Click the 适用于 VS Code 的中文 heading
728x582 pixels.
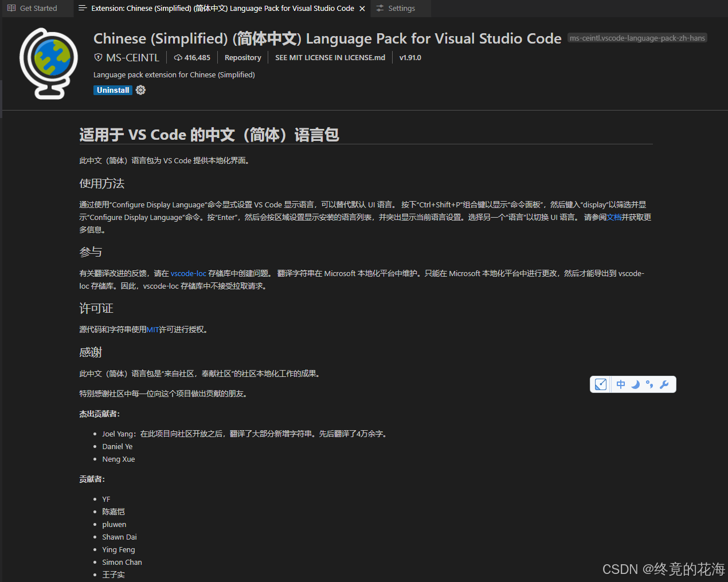(x=209, y=135)
